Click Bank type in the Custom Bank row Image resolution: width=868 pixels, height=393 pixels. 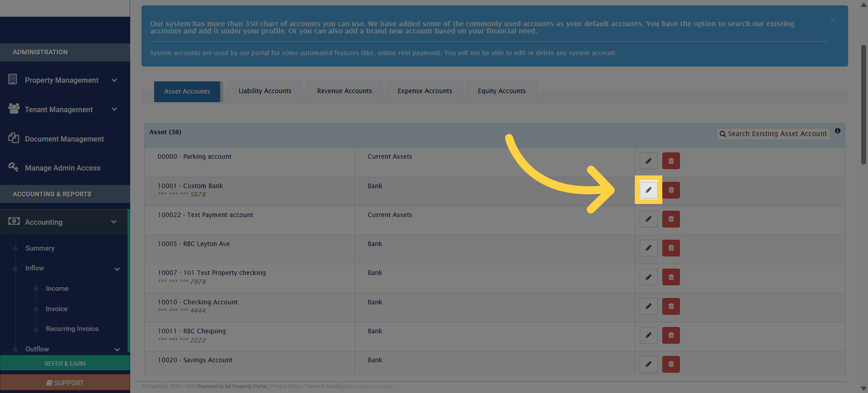tap(375, 186)
